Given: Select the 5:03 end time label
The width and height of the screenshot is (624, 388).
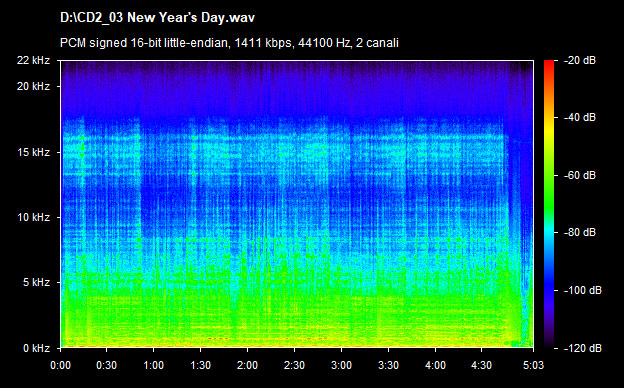Looking at the screenshot, I should (533, 365).
